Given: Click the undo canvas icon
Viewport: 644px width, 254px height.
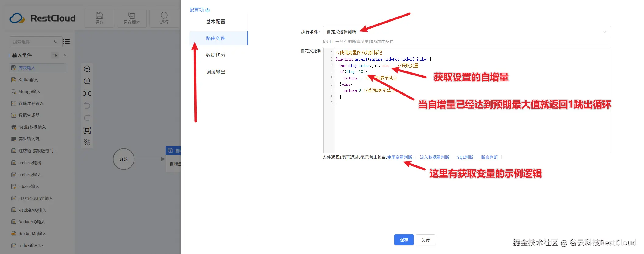Looking at the screenshot, I should (87, 106).
